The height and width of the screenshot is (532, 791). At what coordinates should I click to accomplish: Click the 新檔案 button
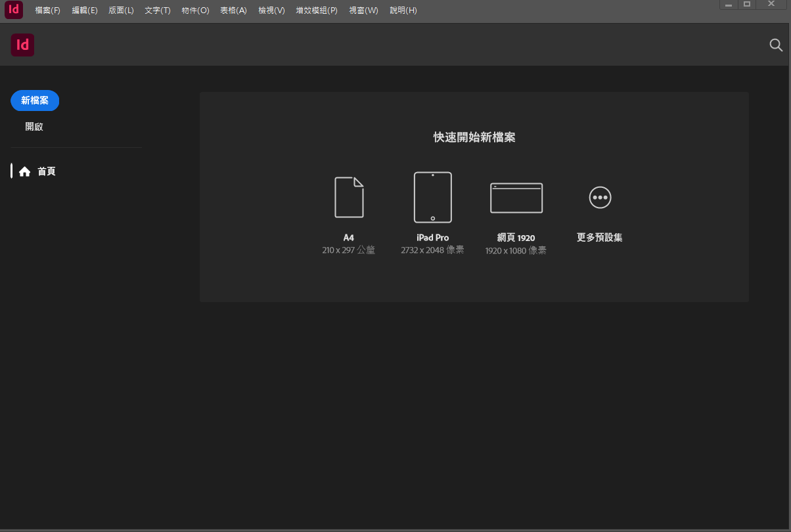pos(35,100)
